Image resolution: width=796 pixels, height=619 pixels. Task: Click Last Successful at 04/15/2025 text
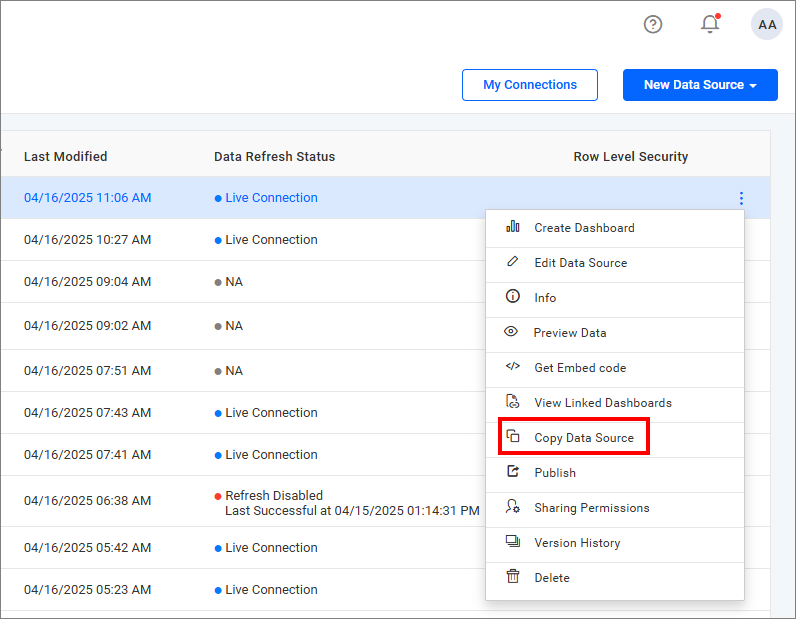click(352, 510)
